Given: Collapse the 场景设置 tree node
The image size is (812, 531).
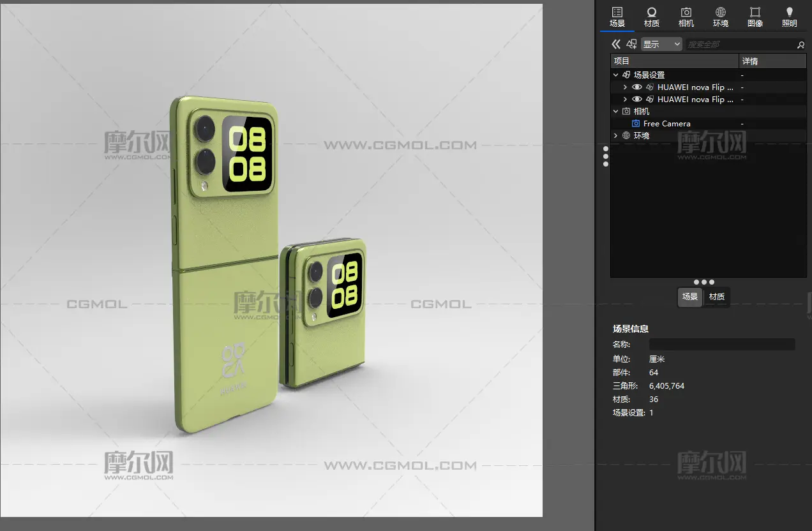Looking at the screenshot, I should 616,75.
